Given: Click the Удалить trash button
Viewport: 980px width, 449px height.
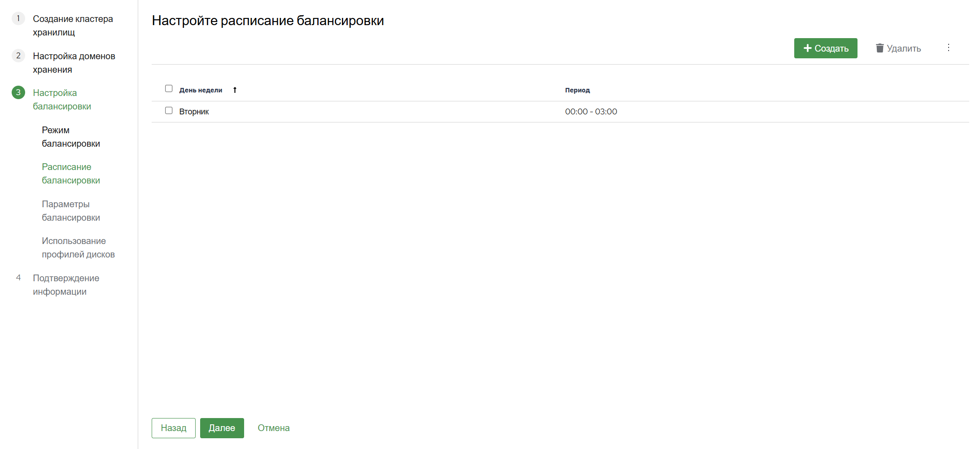Looking at the screenshot, I should [898, 48].
